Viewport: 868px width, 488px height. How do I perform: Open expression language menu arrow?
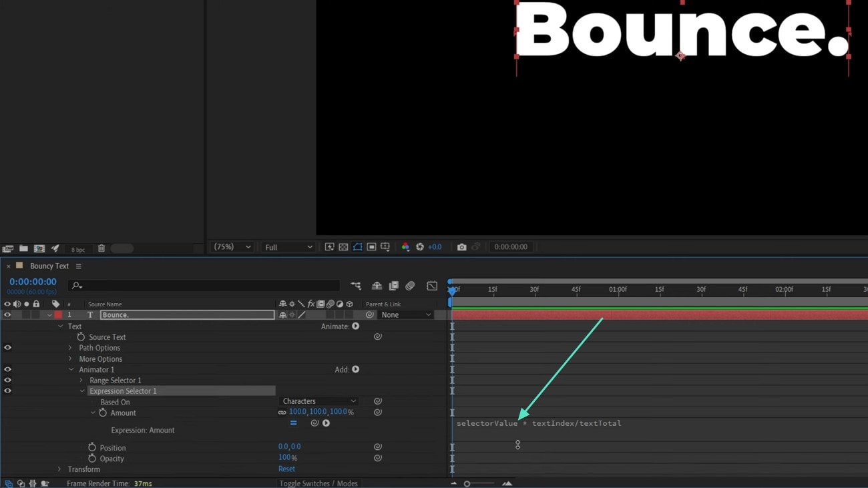326,423
